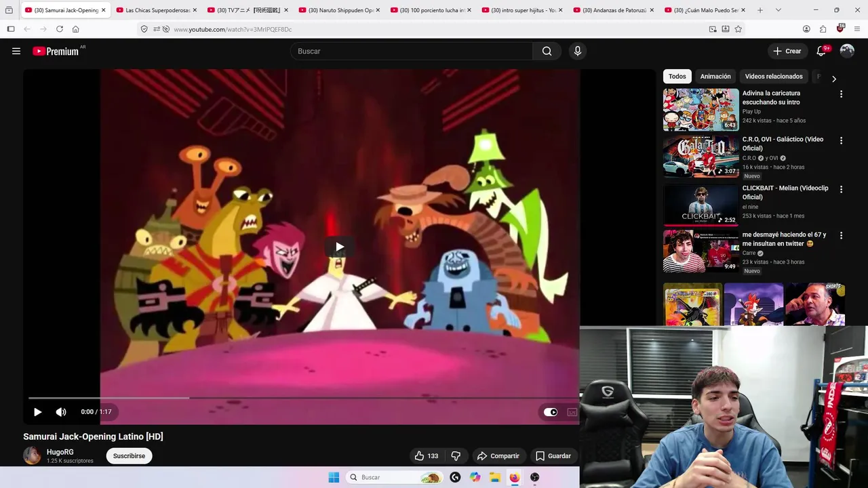
Task: Open 'CLICKBAIT - Melian (Videoclip Oficial)' title
Action: (785, 192)
